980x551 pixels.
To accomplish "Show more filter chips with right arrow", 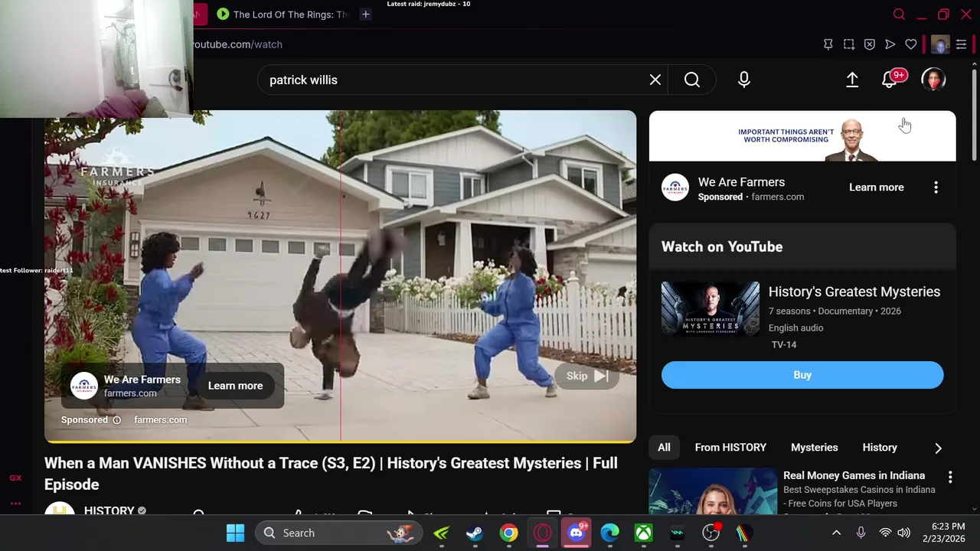I will (x=938, y=448).
